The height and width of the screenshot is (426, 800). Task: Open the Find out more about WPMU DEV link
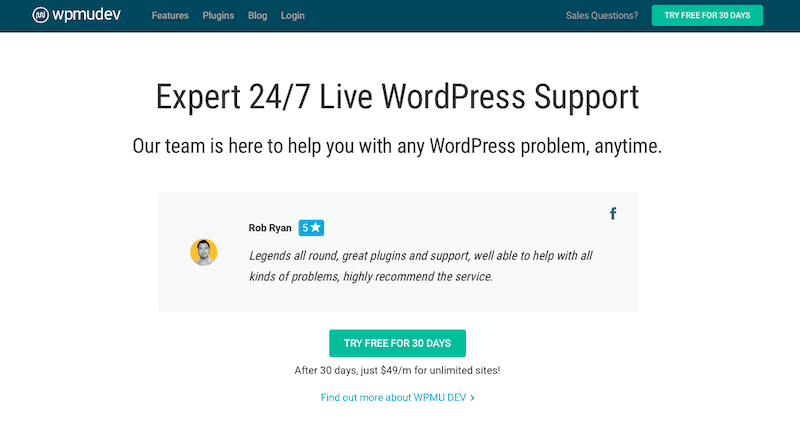click(393, 397)
